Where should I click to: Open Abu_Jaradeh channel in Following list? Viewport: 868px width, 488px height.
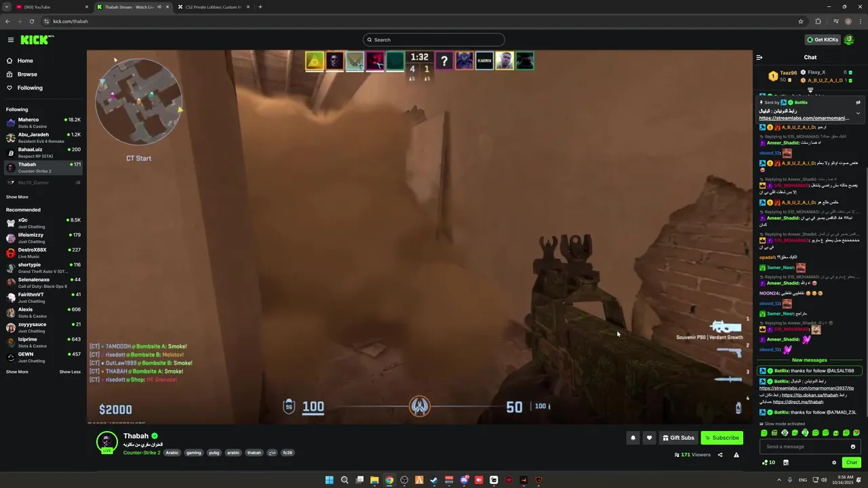pos(42,138)
